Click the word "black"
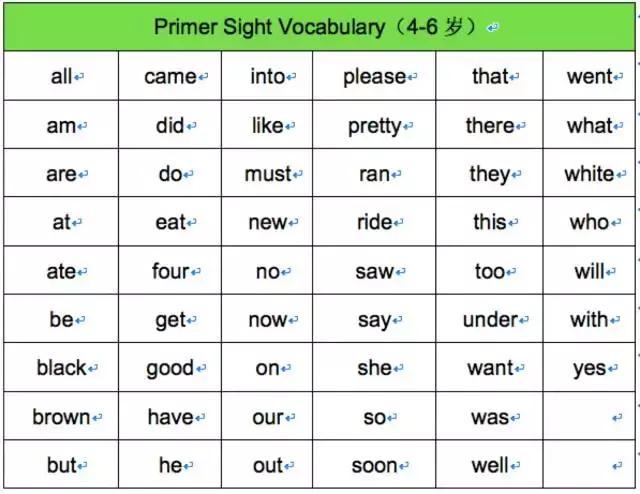 [61, 368]
